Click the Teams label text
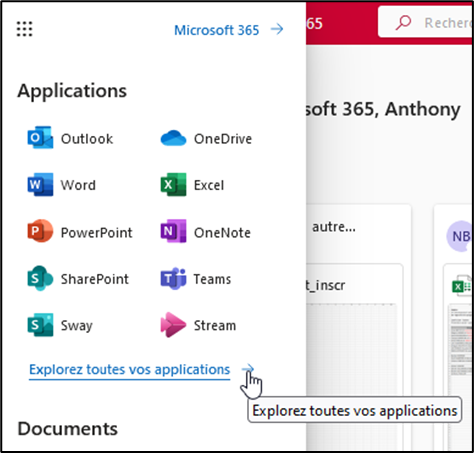 point(212,279)
